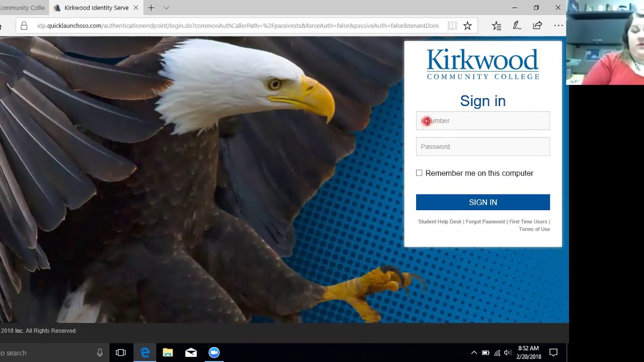Close the Kirkwood Identity Server tab
Image resolution: width=644 pixels, height=362 pixels.
(x=136, y=8)
